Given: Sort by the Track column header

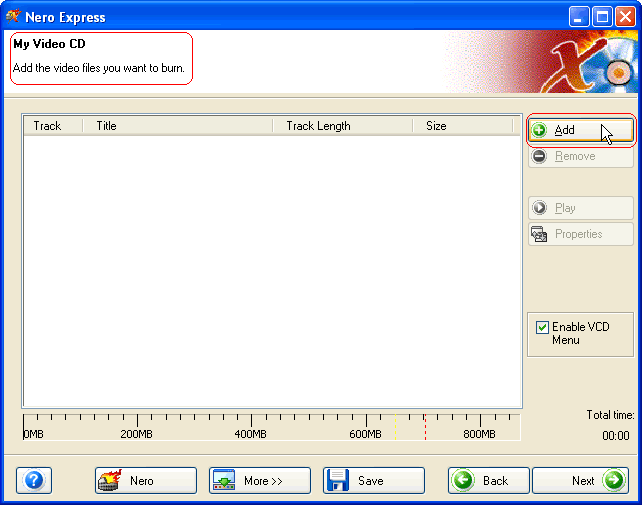Looking at the screenshot, I should click(x=47, y=126).
